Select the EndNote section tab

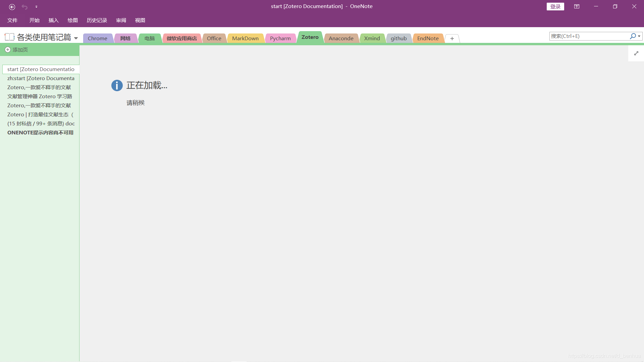pos(428,38)
